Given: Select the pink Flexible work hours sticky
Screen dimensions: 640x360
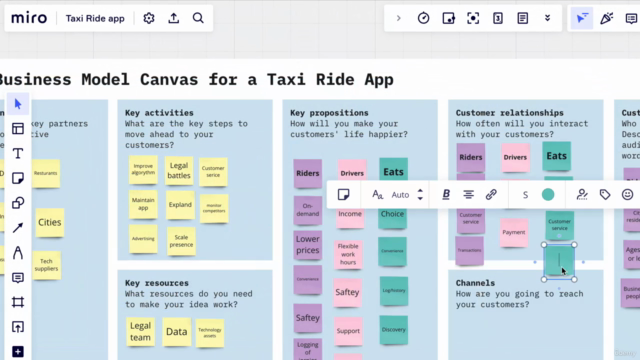Looking at the screenshot, I should (348, 254).
